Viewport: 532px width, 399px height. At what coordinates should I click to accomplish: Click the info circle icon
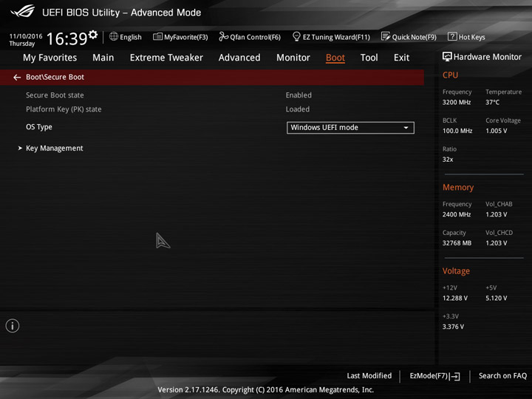pos(13,326)
